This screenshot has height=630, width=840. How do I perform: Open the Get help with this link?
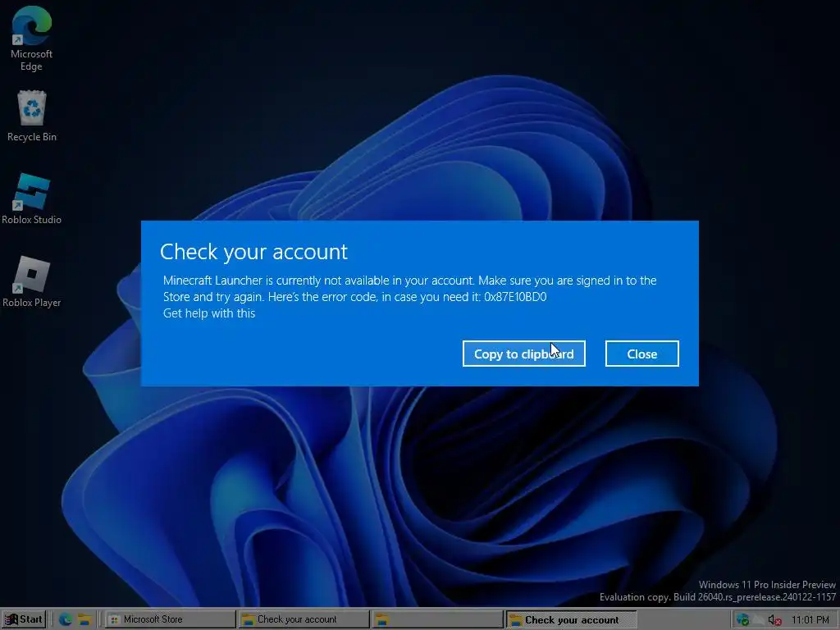click(x=209, y=313)
